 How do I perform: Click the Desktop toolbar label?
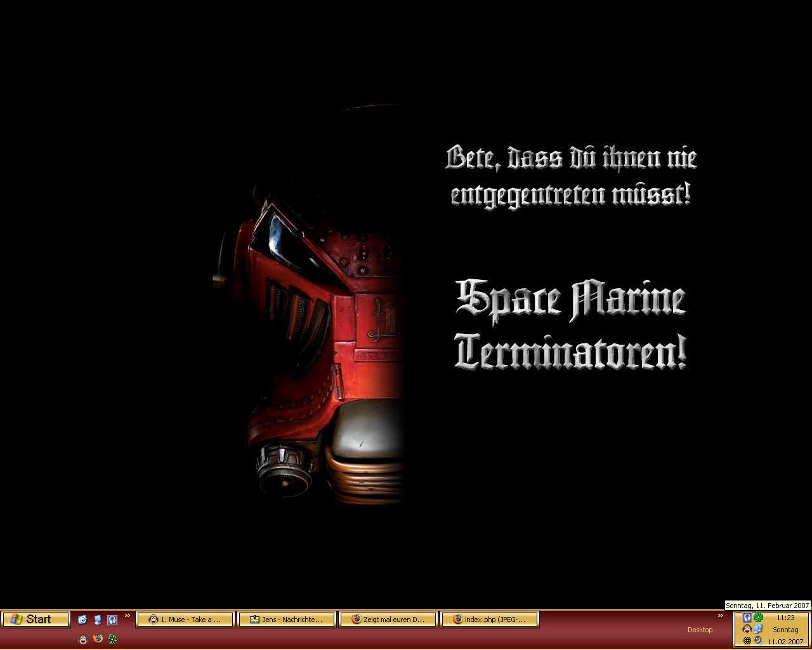pyautogui.click(x=700, y=630)
